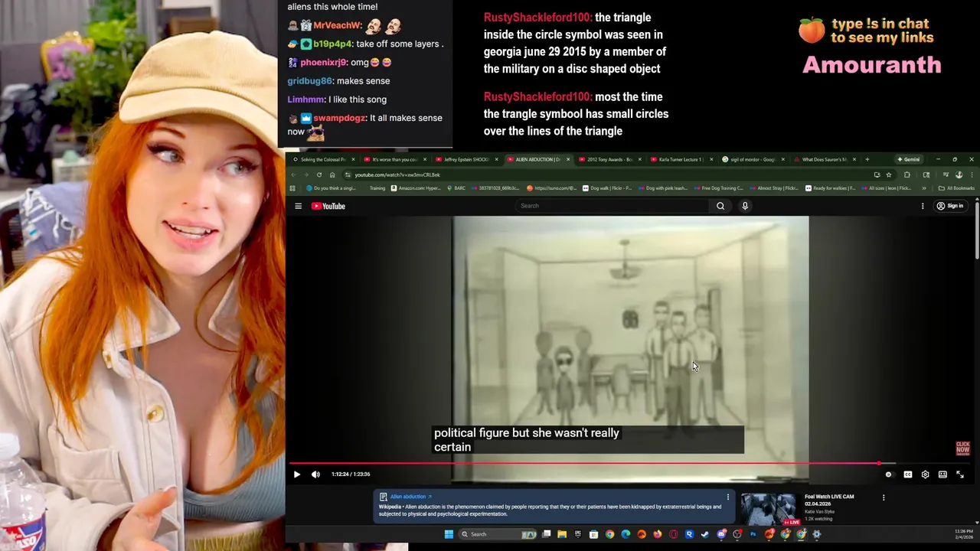Screen dimensions: 980x551
Task: Open Microsoft Edge from the taskbar
Action: pyautogui.click(x=626, y=534)
